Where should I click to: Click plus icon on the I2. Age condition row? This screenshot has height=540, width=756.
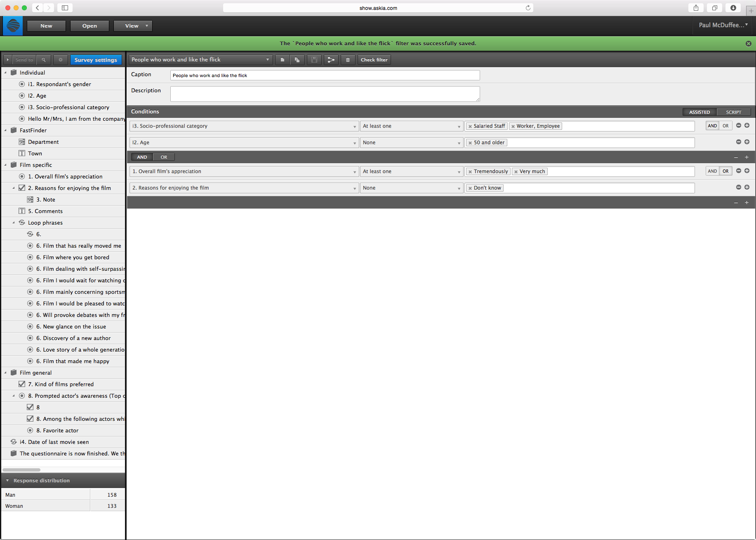pos(747,142)
